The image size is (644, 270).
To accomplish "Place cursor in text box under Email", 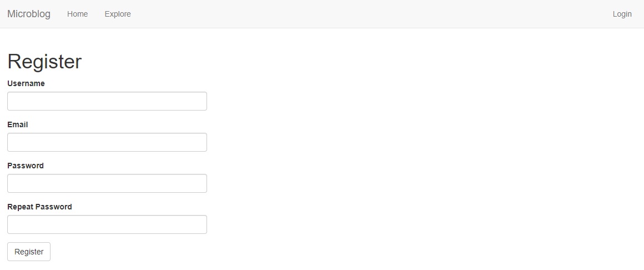I will [x=107, y=142].
